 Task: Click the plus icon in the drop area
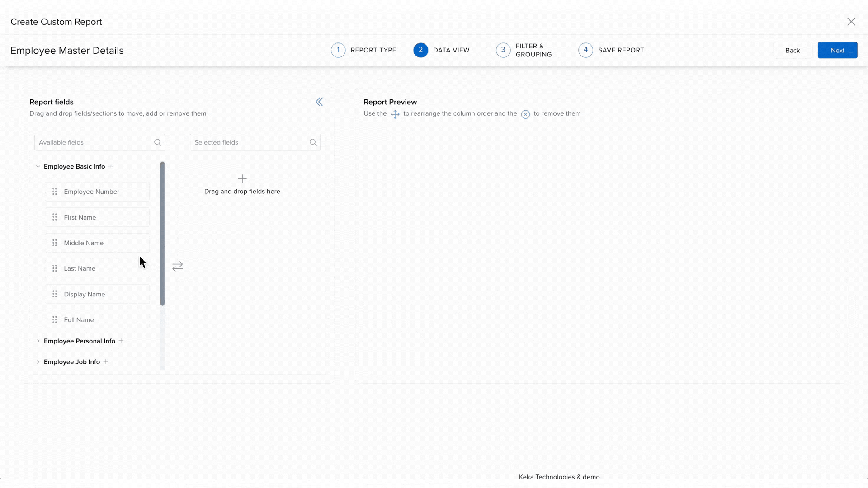(x=242, y=178)
